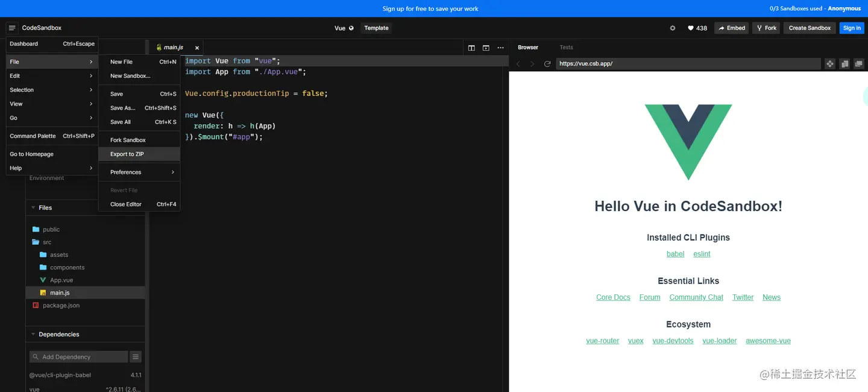
Task: Click the assets folder icon
Action: (43, 254)
